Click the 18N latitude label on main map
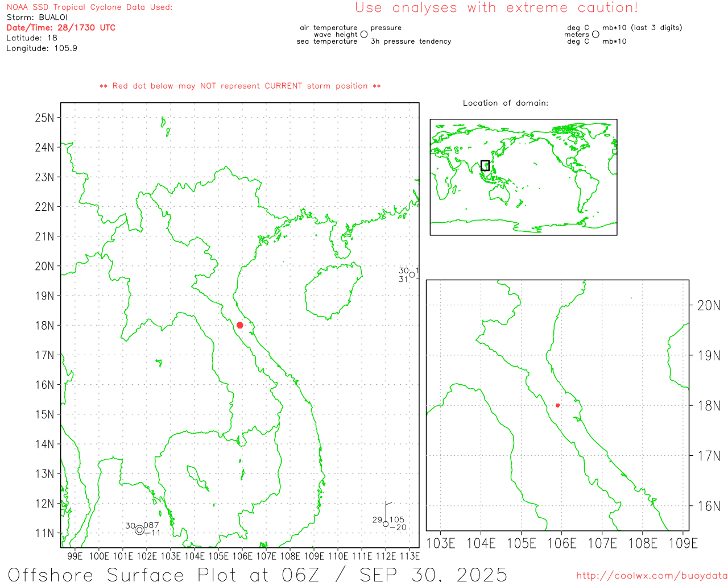 point(44,326)
